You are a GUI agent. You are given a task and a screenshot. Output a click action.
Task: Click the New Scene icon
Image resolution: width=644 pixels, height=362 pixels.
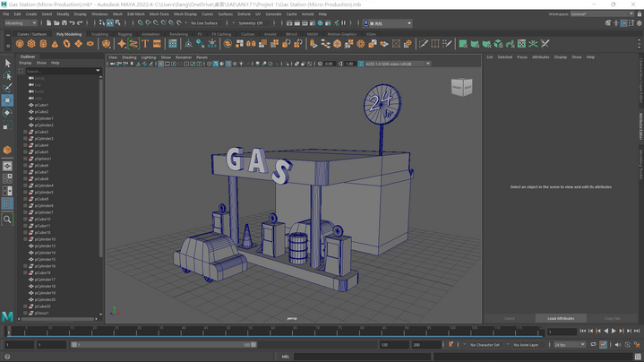(49, 23)
